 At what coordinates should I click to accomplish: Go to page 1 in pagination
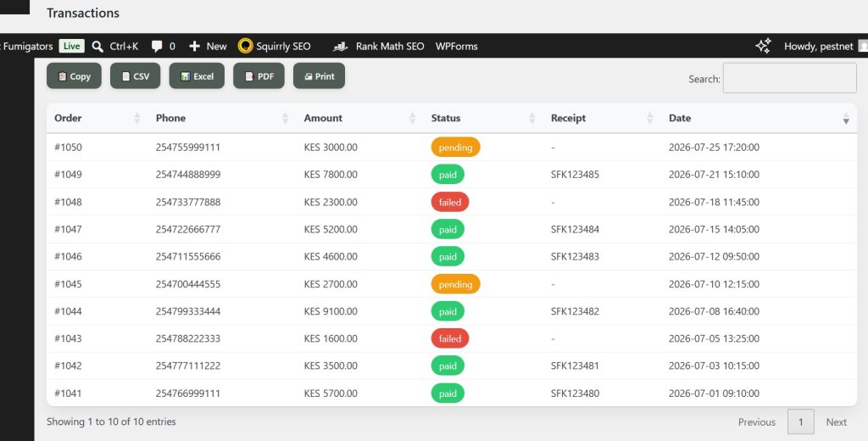coord(800,422)
